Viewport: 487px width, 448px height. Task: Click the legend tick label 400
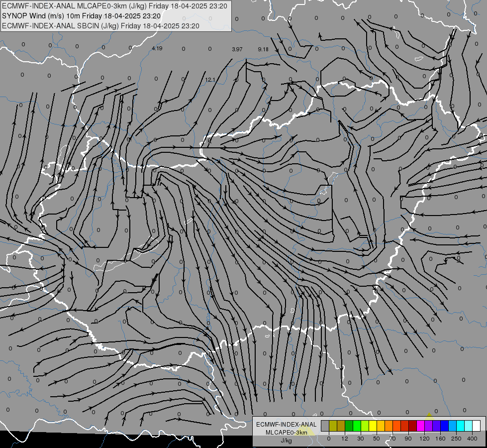click(472, 439)
